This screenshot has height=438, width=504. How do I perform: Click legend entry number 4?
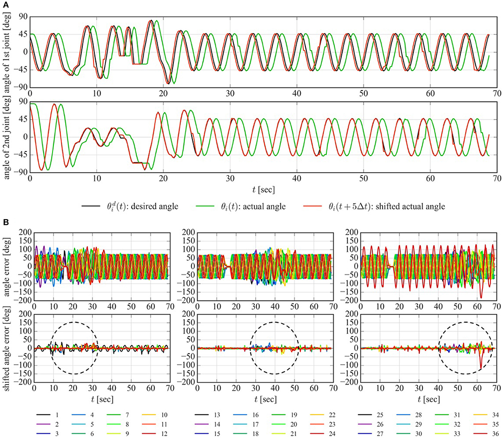pyautogui.click(x=92, y=415)
